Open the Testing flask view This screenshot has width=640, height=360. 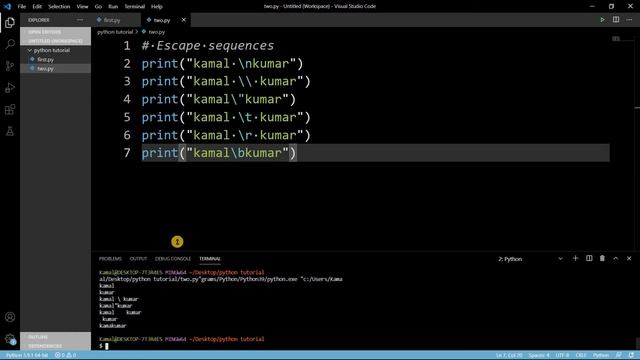point(10,131)
